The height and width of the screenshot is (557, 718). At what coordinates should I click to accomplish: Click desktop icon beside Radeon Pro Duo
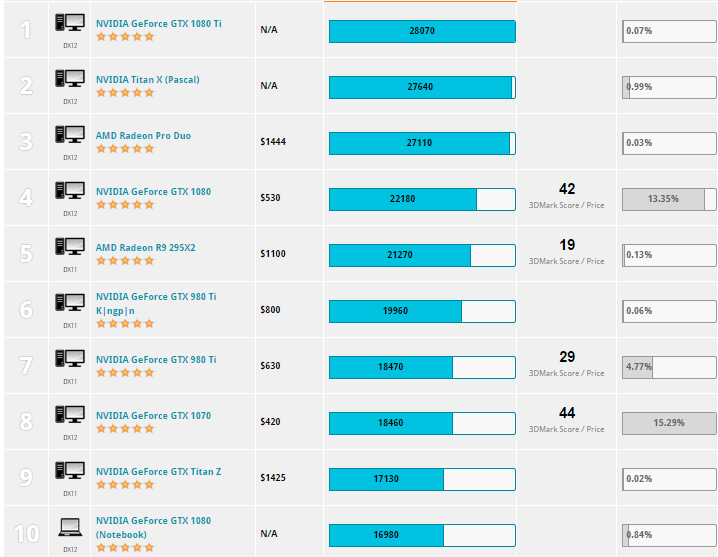[70, 134]
